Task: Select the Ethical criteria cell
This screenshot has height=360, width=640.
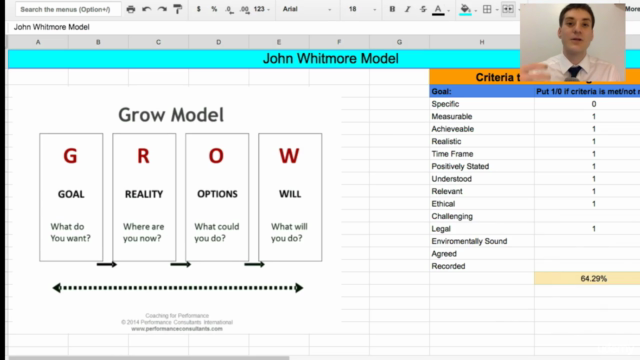Action: [482, 204]
